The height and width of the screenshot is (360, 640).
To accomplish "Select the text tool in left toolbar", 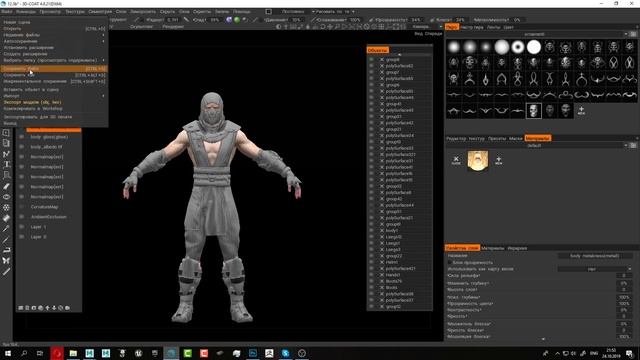I will [6, 164].
